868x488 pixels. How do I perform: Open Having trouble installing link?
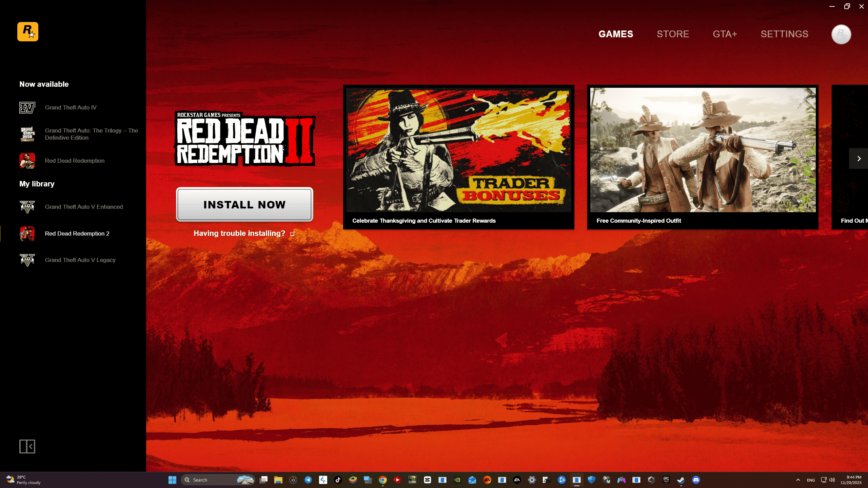click(x=239, y=233)
